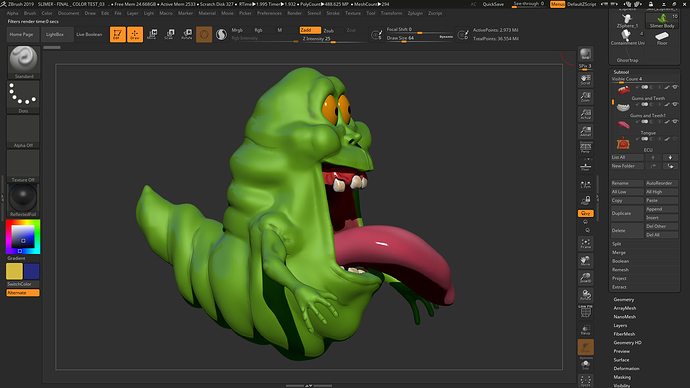
Task: Open the Brush menu
Action: click(x=30, y=13)
